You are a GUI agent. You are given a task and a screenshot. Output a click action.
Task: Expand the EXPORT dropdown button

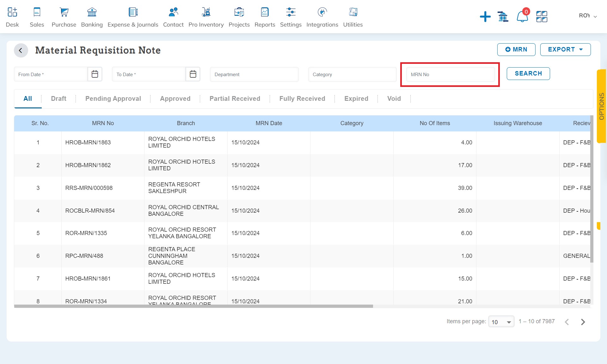tap(565, 50)
